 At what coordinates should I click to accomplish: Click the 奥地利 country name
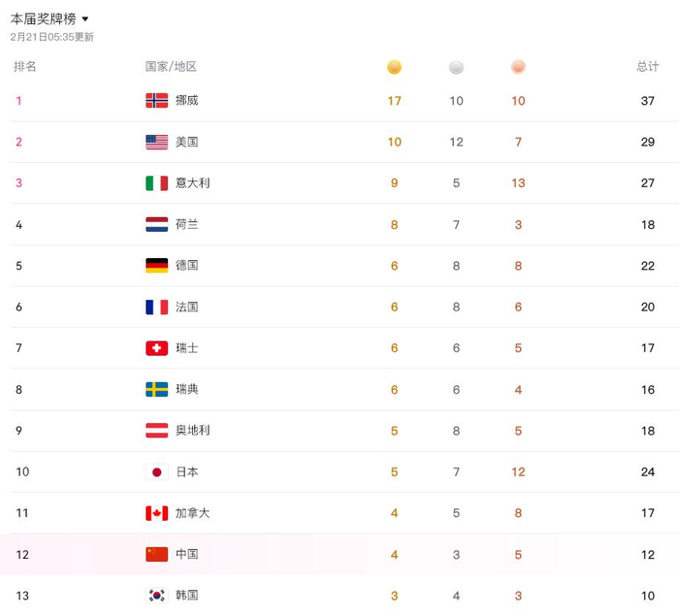pyautogui.click(x=192, y=431)
